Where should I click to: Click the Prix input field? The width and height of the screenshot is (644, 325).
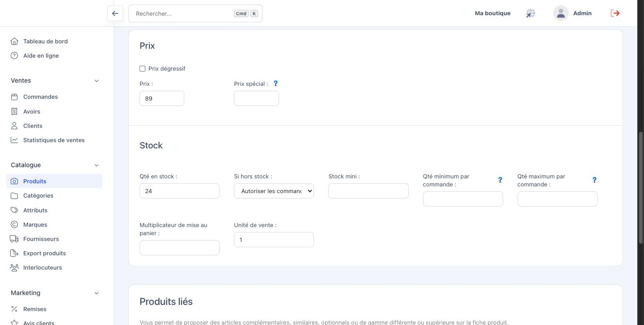click(x=162, y=98)
